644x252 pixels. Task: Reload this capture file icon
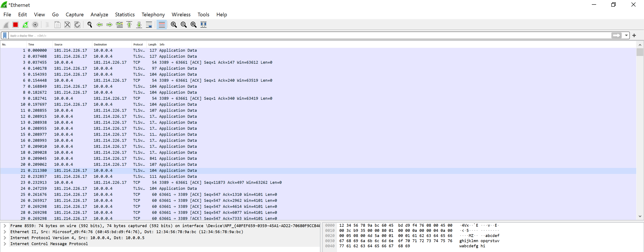click(77, 25)
